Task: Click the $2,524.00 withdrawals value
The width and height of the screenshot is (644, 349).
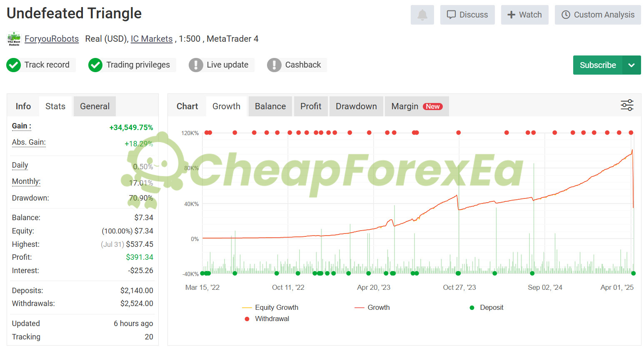Action: pyautogui.click(x=137, y=304)
